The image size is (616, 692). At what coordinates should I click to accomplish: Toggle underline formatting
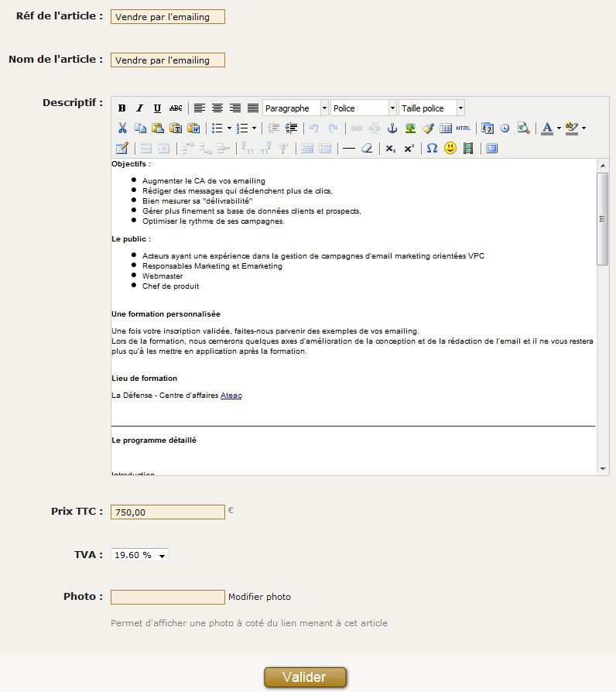158,108
